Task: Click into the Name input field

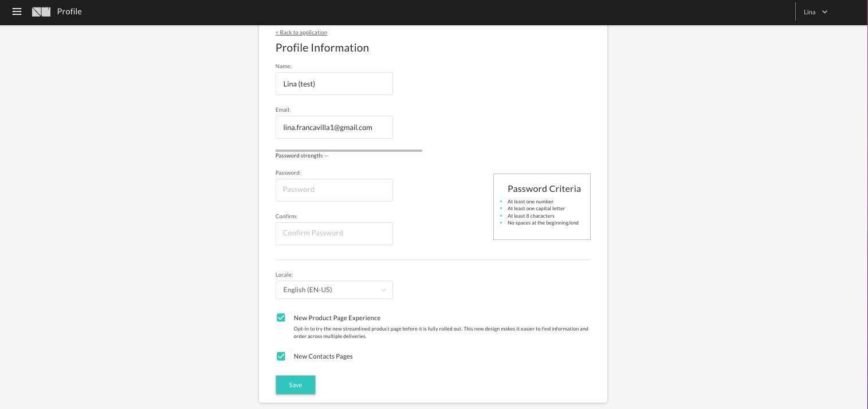Action: point(334,84)
